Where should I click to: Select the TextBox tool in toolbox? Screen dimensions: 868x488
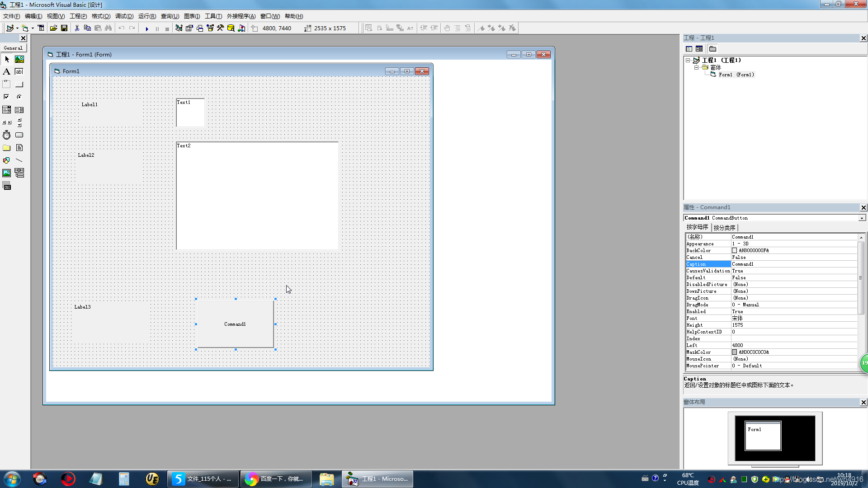(19, 71)
